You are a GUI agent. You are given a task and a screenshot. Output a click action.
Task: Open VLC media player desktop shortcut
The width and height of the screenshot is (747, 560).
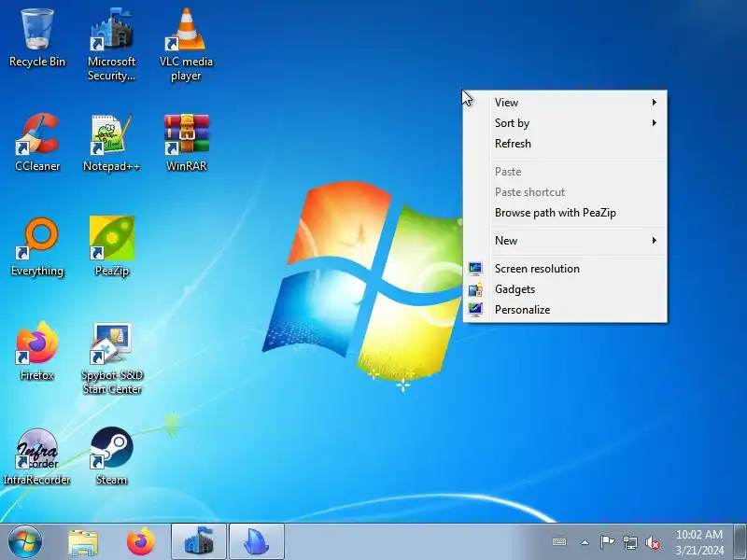tap(186, 44)
